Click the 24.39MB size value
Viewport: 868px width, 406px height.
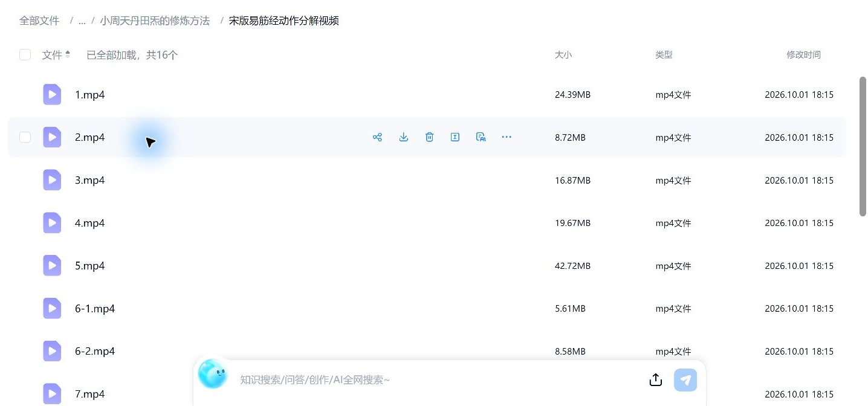572,95
